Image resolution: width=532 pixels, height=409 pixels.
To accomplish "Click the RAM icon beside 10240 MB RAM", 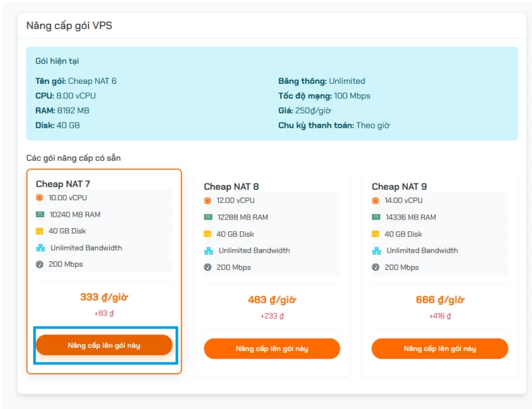I will pos(40,215).
